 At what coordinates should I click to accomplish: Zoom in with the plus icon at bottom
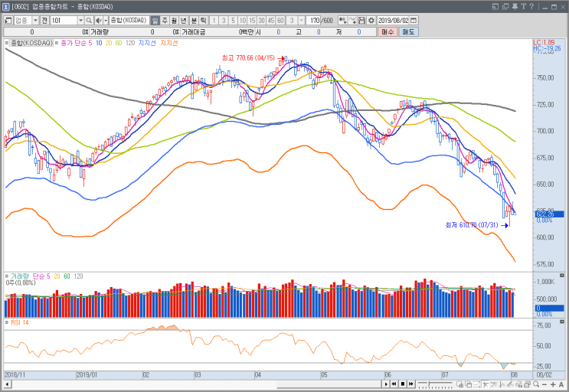pyautogui.click(x=553, y=384)
